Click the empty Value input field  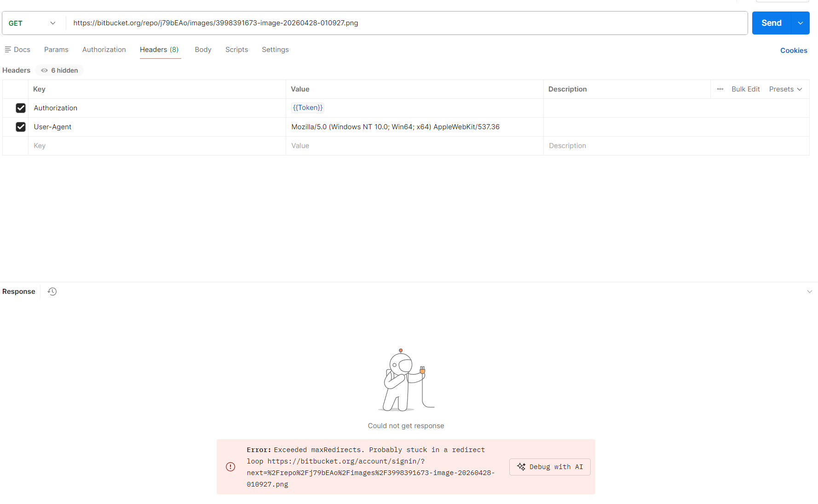[415, 146]
